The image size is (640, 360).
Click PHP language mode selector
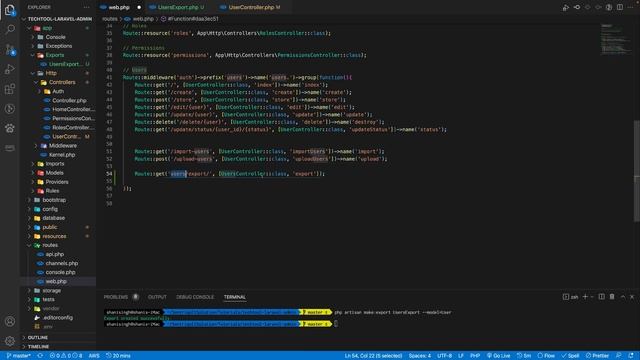point(475,356)
